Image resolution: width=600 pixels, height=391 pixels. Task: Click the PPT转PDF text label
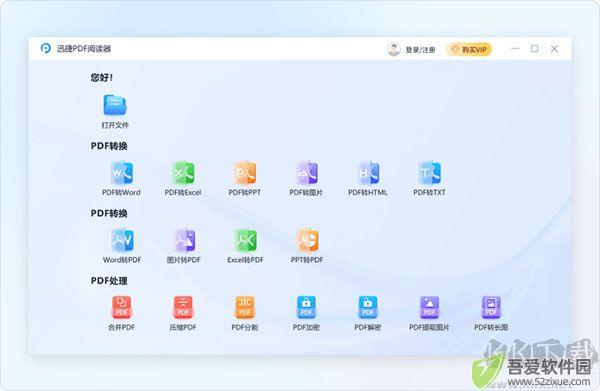pos(307,260)
